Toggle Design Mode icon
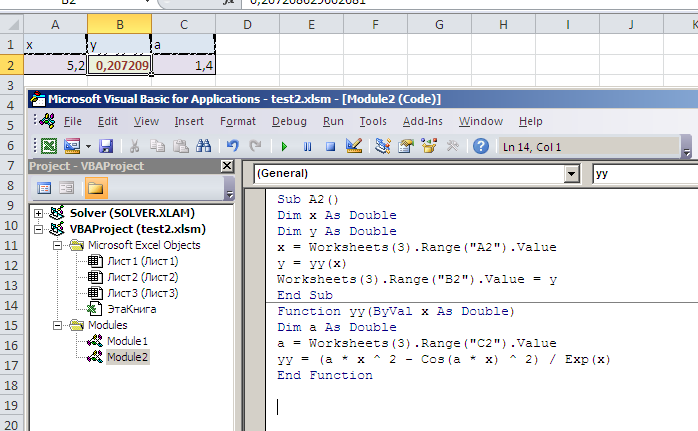 [x=354, y=146]
